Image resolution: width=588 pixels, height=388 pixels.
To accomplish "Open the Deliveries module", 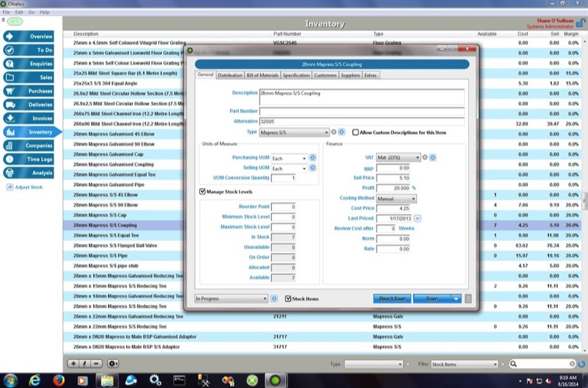I will [29, 104].
